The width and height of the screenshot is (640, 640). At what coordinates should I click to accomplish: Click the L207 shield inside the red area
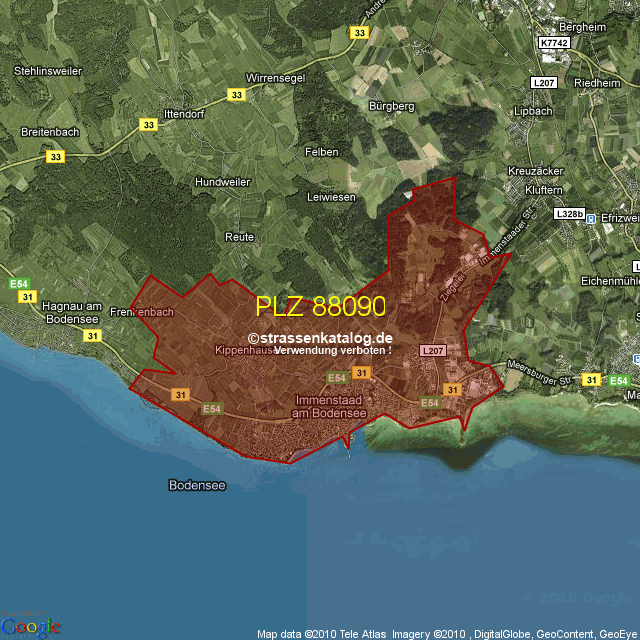432,351
